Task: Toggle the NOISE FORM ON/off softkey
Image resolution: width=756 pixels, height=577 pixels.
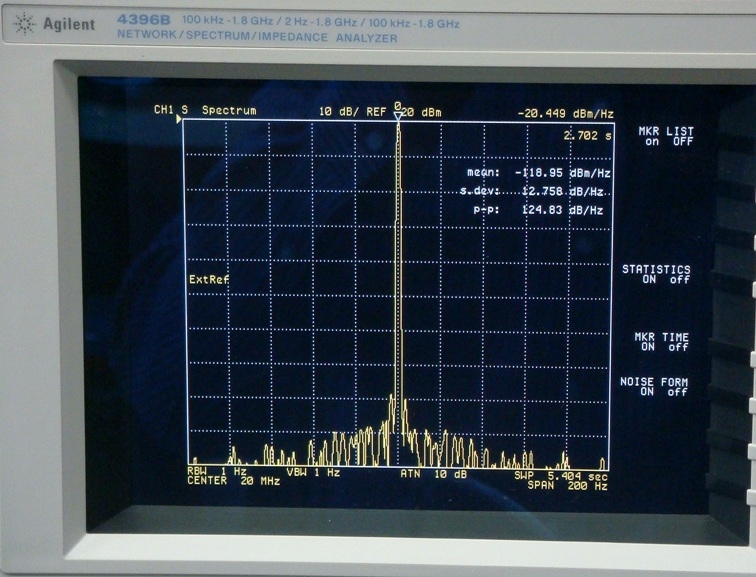Action: pos(654,387)
